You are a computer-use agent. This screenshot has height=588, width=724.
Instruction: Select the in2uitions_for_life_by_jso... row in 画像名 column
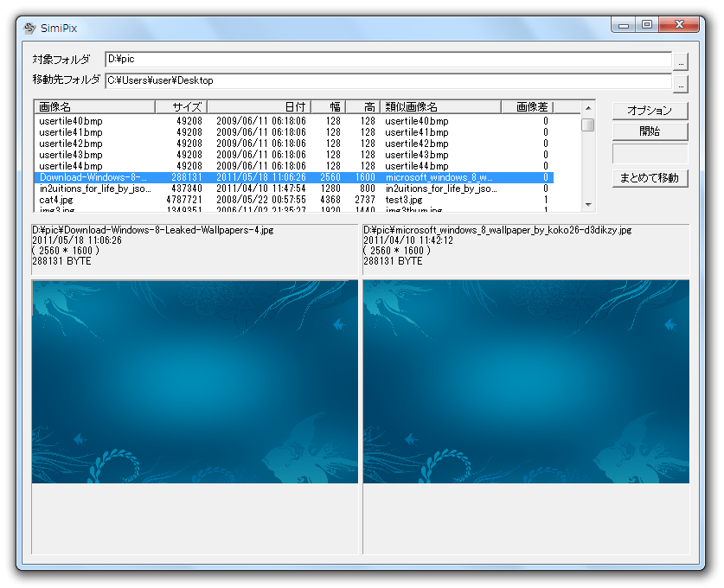[95, 189]
